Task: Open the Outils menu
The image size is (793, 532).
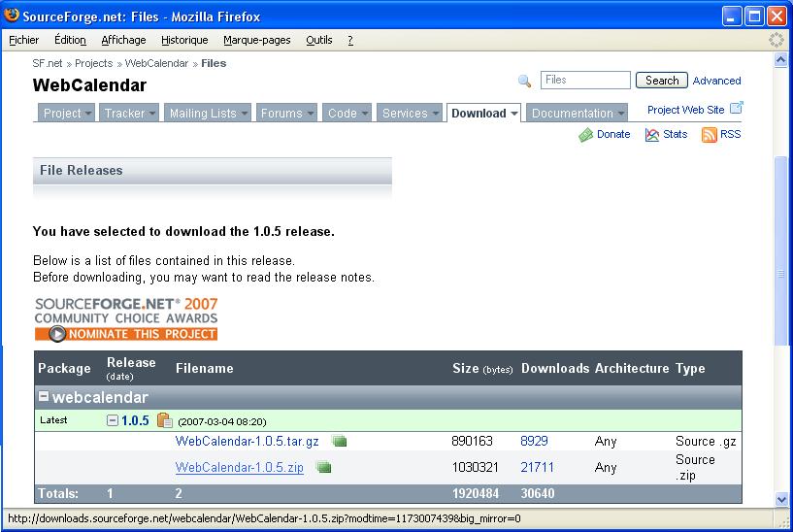Action: pos(319,40)
